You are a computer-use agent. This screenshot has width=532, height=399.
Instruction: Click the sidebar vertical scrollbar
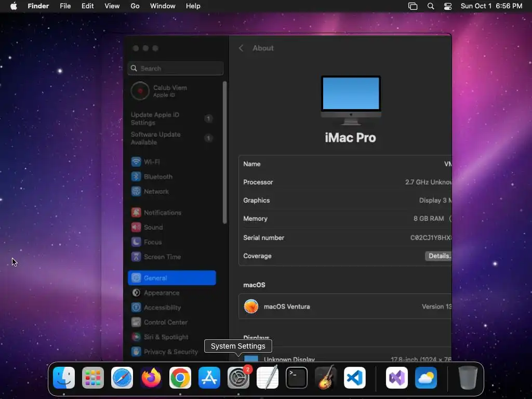coord(224,152)
